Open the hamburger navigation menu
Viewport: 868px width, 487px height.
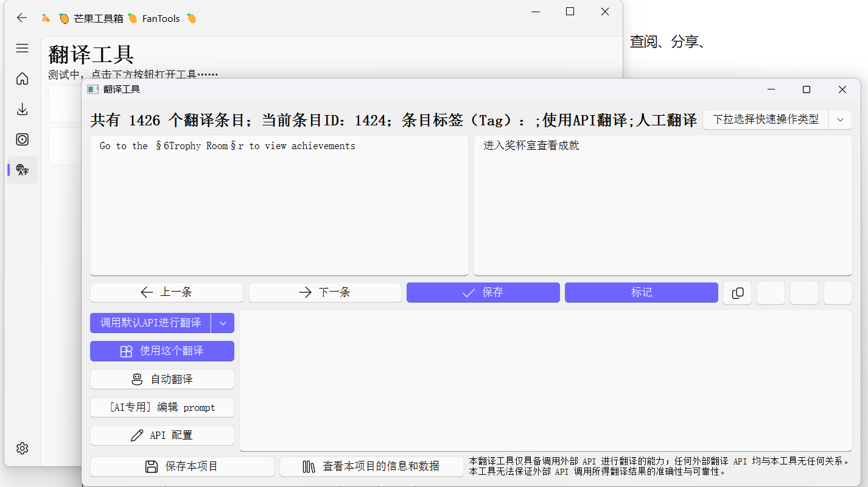(23, 48)
